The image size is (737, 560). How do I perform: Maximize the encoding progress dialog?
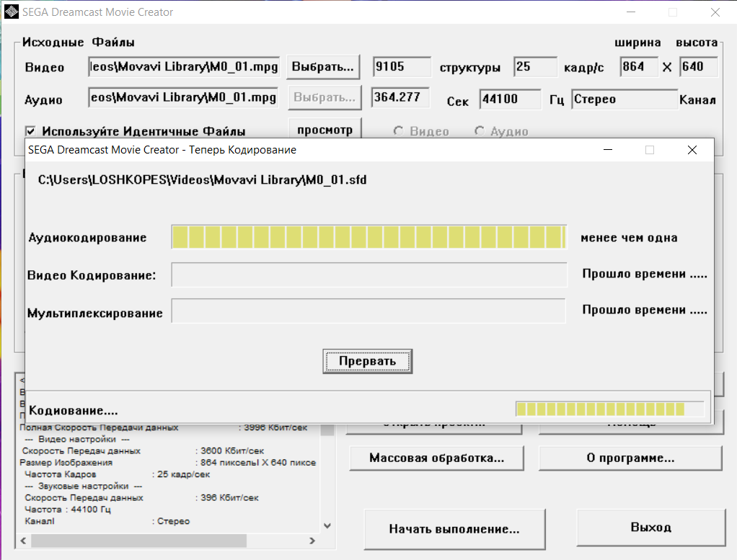(x=650, y=150)
